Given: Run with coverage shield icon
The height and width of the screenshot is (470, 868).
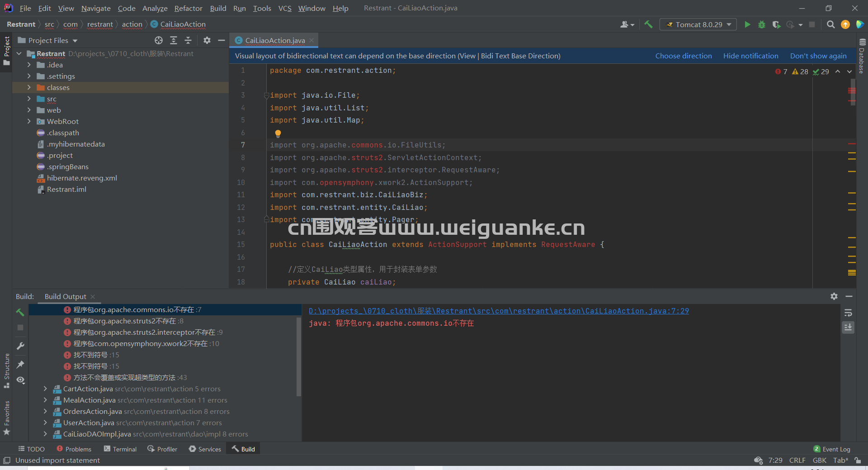Looking at the screenshot, I should coord(776,24).
